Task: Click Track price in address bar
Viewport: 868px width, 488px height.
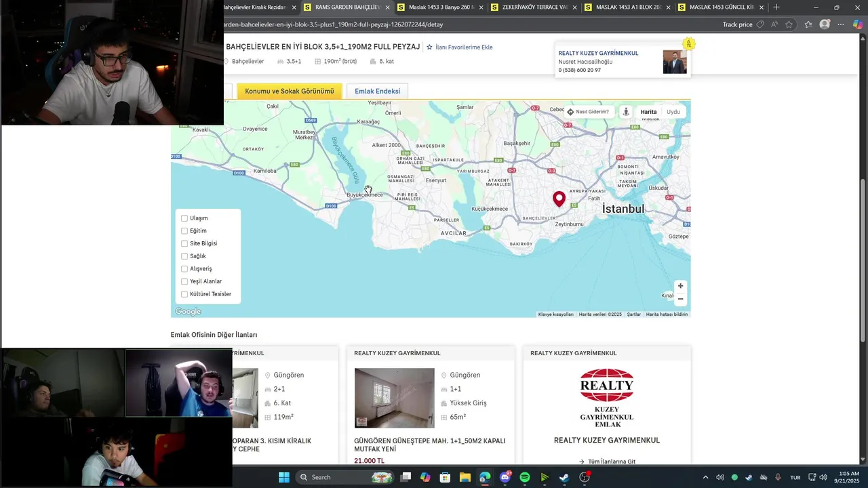Action: pos(737,24)
